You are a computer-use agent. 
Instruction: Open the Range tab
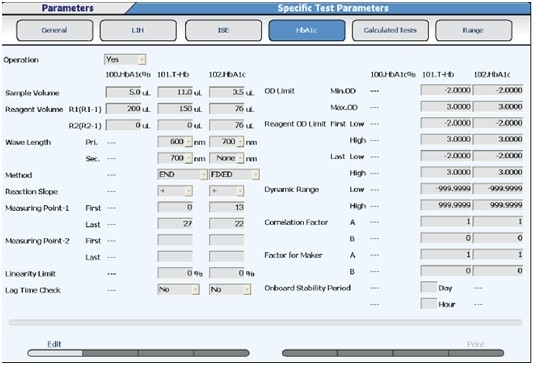473,30
